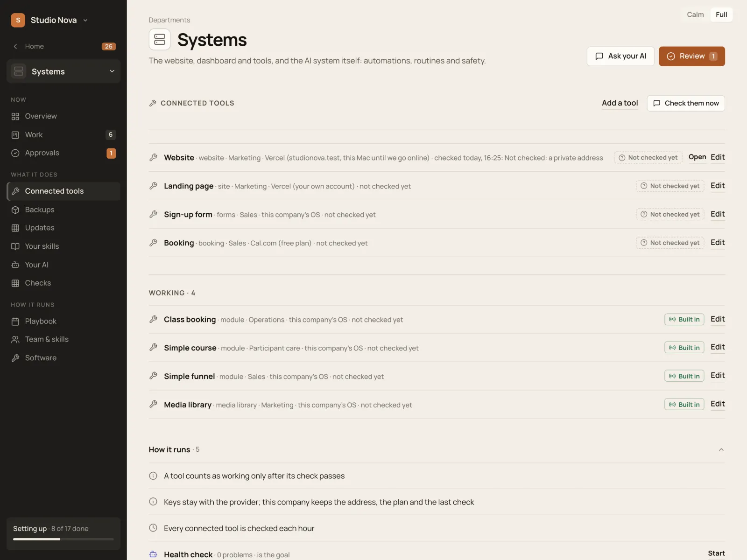
Task: Open Your AI in the sidebar
Action: 63,265
